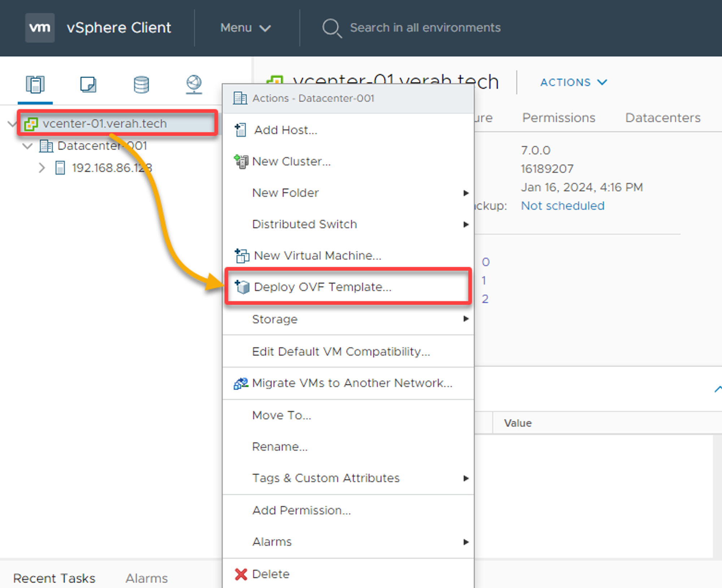Click the Add Host icon in the menu
This screenshot has width=722, height=588.
(x=240, y=130)
